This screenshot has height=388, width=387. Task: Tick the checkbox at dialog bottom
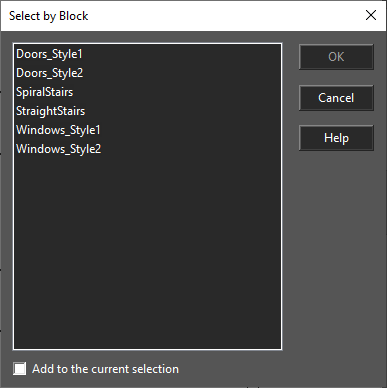pyautogui.click(x=20, y=369)
